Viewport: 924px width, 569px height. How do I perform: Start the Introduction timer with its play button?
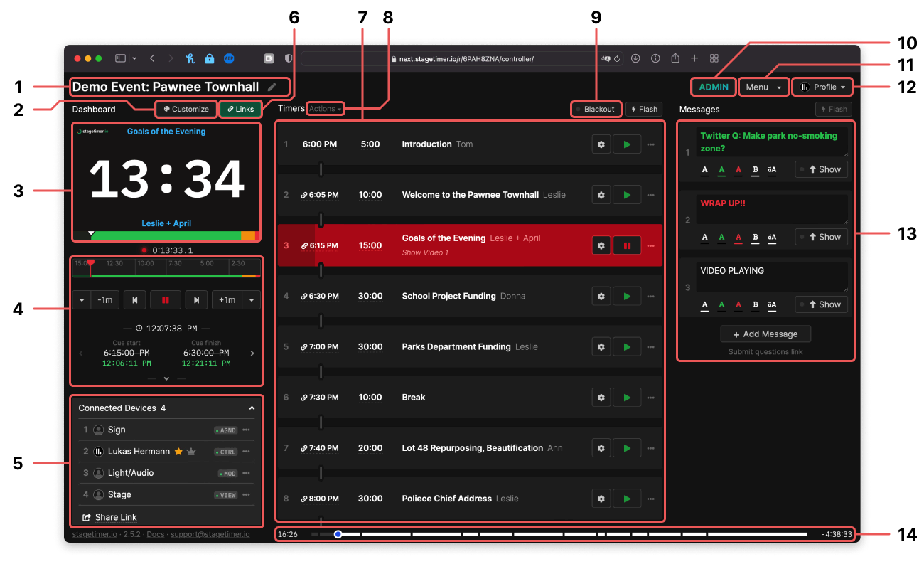point(627,144)
